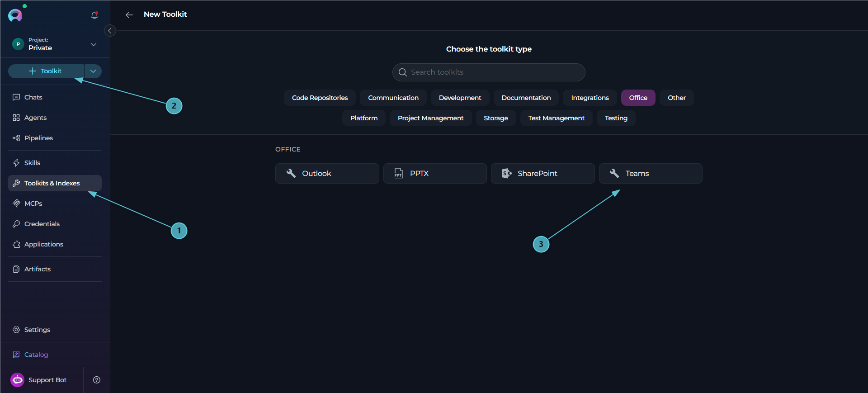Click the Credentials key icon
The image size is (868, 393).
(x=16, y=224)
